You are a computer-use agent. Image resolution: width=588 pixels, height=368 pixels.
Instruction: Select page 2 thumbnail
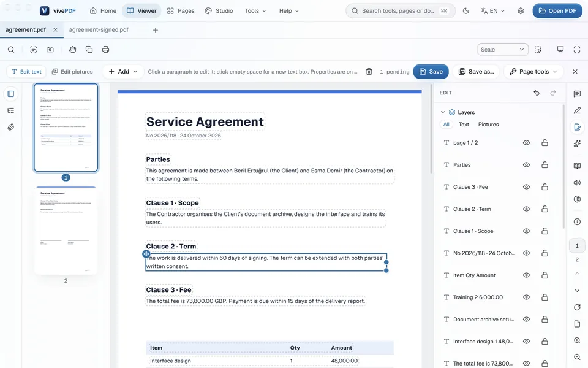point(66,231)
